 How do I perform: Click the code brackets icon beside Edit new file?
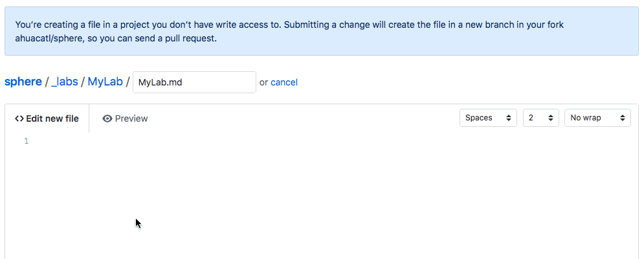pyautogui.click(x=19, y=118)
